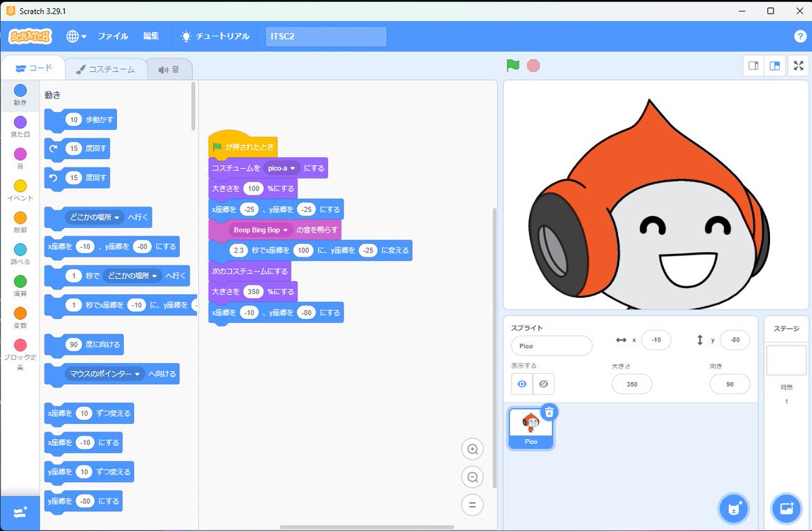The height and width of the screenshot is (531, 812).
Task: Enter full screen stage mode
Action: coord(799,66)
